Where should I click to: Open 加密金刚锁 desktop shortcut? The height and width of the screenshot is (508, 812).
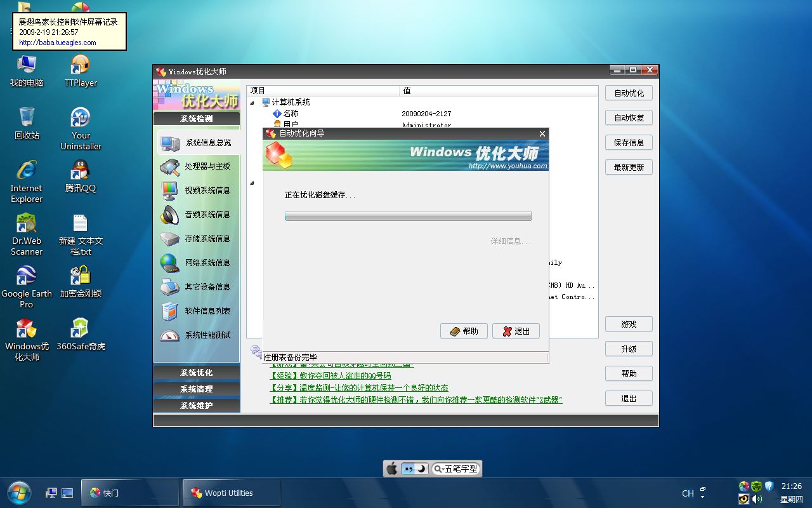coord(81,282)
